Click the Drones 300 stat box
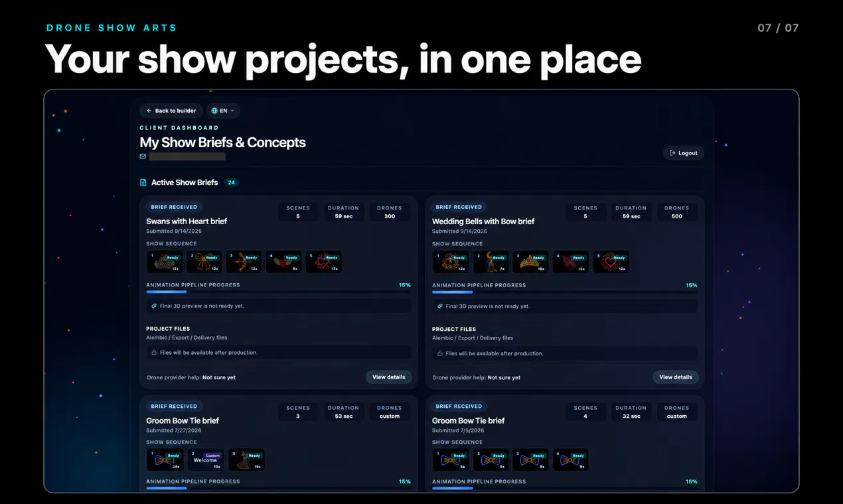The image size is (843, 504). point(390,212)
